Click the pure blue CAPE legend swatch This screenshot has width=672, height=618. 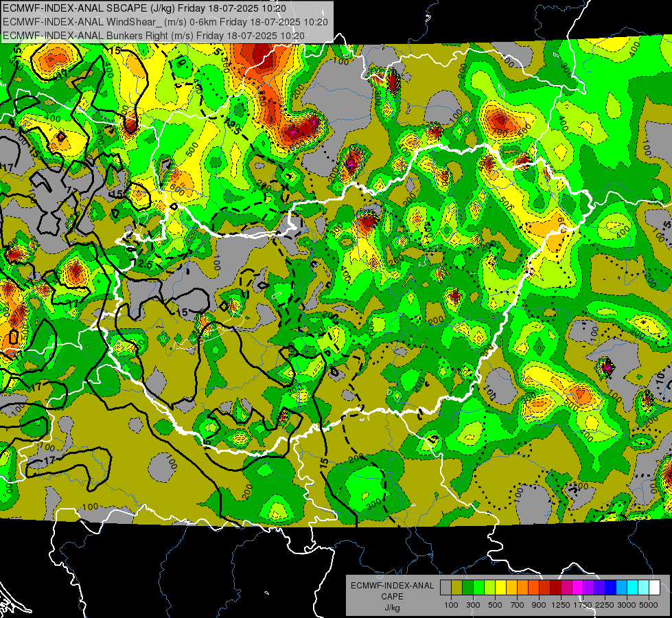pos(611,588)
